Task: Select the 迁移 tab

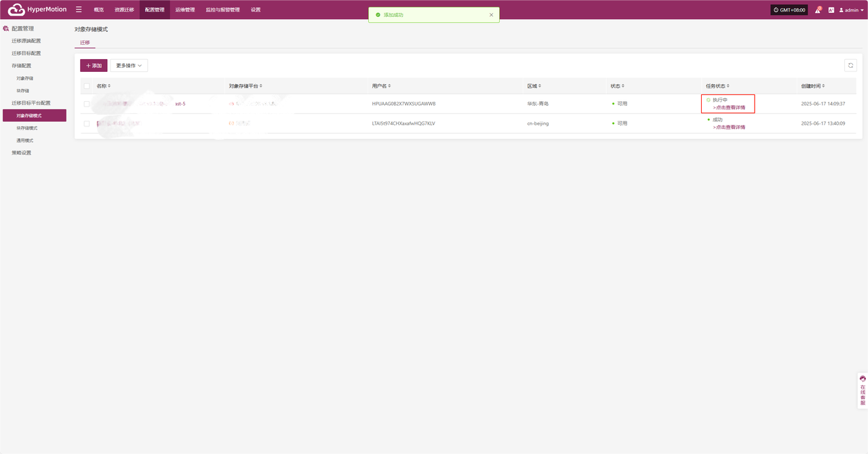Action: 85,42
